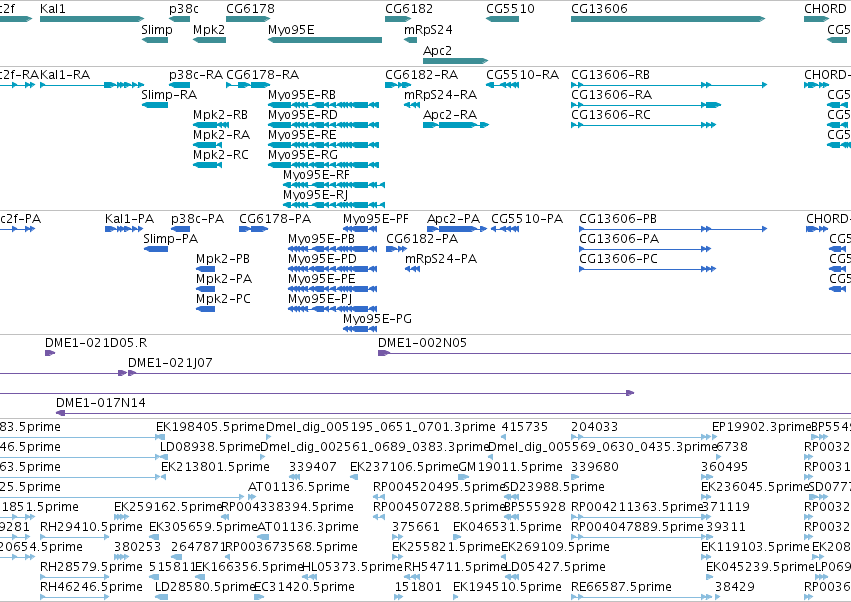Click the Myo95E-RE transcript
851x602 pixels.
pyautogui.click(x=323, y=145)
